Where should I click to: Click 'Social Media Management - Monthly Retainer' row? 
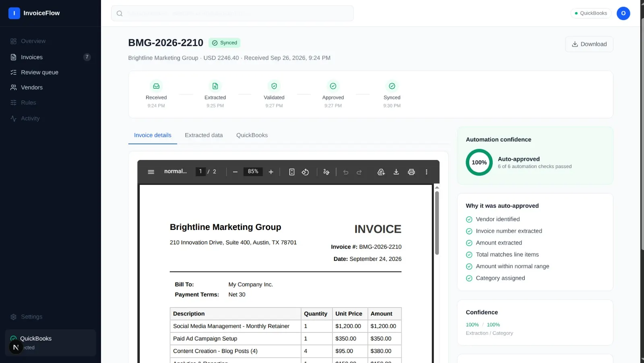pos(285,326)
